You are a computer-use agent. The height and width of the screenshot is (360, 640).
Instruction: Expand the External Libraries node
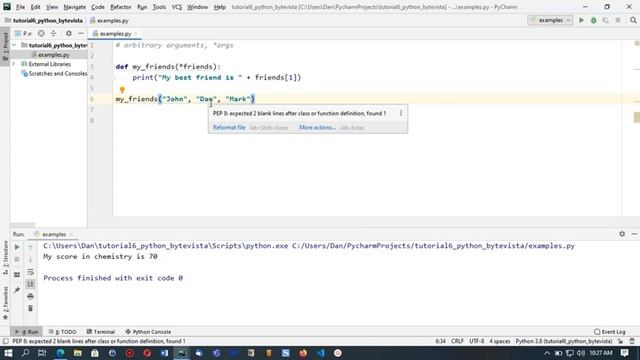[14, 64]
